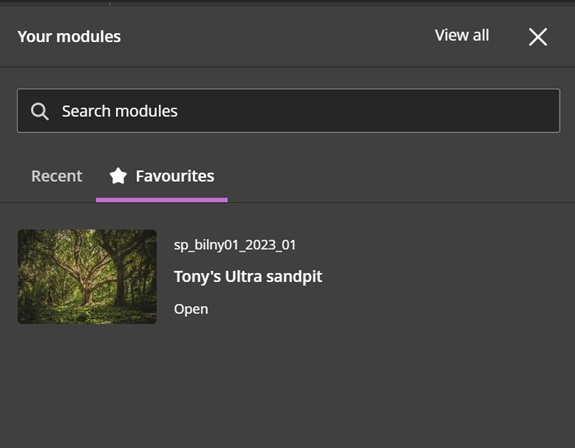
Task: Click the Recent label text
Action: click(x=56, y=176)
